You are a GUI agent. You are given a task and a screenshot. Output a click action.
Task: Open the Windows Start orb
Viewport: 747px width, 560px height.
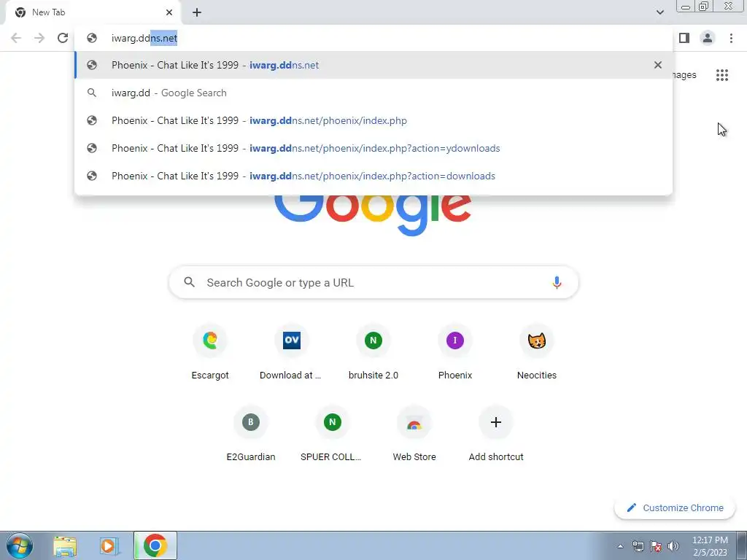(x=20, y=545)
